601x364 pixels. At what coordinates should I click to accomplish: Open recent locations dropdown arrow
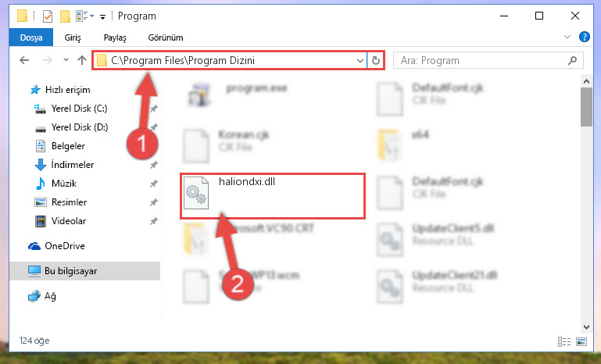click(66, 60)
